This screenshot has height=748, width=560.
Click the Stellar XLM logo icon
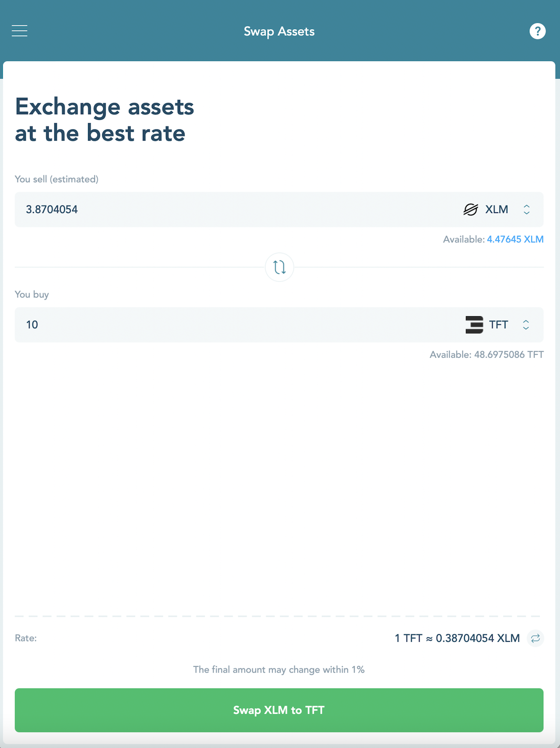471,210
